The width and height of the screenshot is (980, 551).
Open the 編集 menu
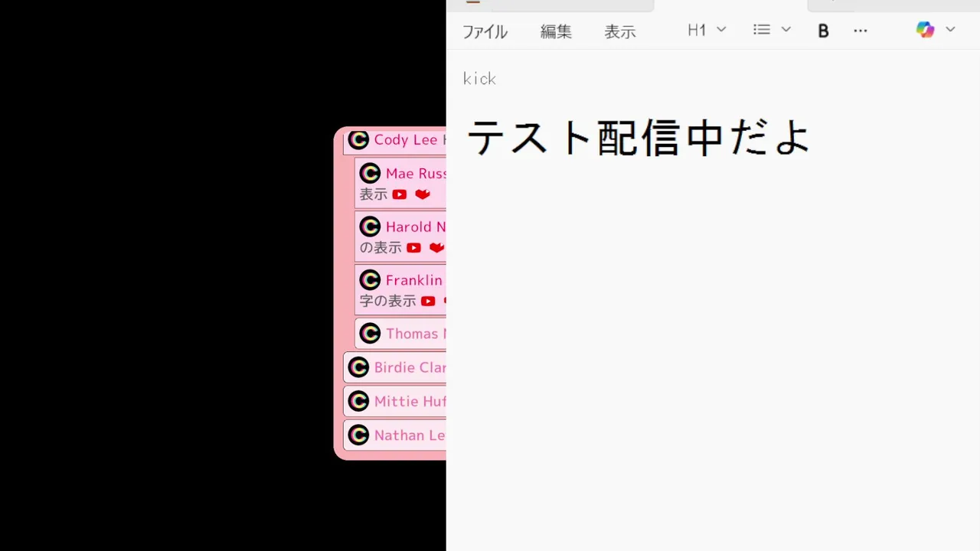(x=556, y=31)
